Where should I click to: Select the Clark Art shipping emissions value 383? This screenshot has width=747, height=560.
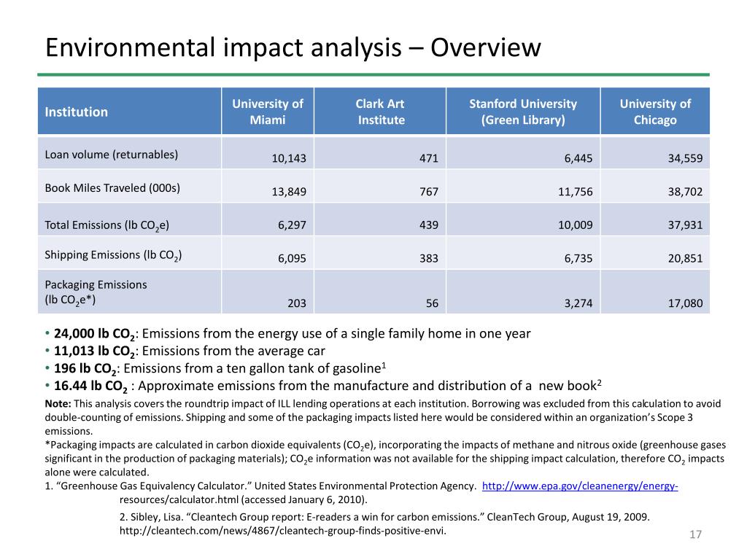tap(429, 258)
